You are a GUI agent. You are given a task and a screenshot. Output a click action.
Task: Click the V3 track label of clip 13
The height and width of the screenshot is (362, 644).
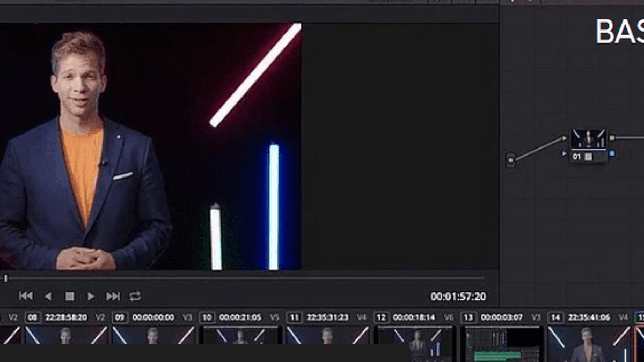(x=536, y=317)
